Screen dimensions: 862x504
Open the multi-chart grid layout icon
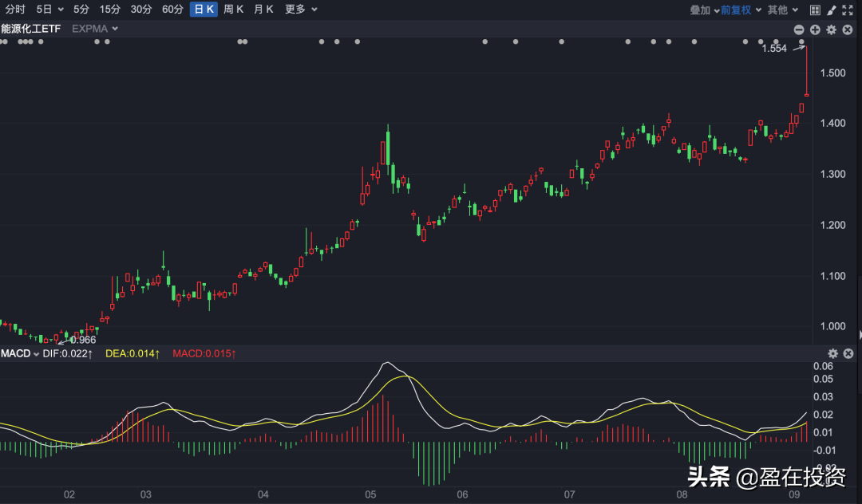815,10
